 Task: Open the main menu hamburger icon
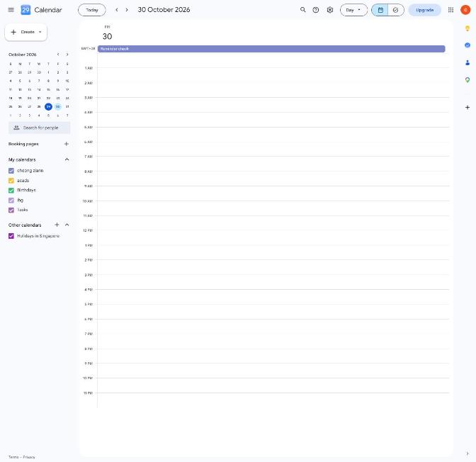(11, 10)
